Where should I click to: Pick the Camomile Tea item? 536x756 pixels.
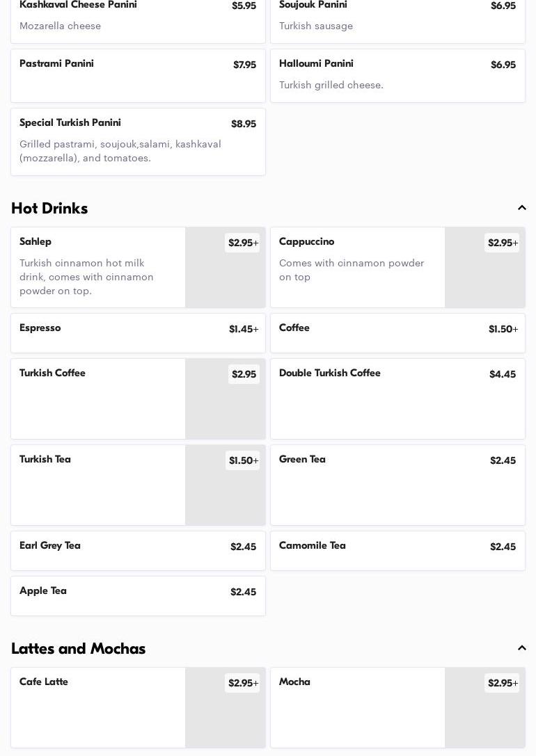[x=397, y=551]
